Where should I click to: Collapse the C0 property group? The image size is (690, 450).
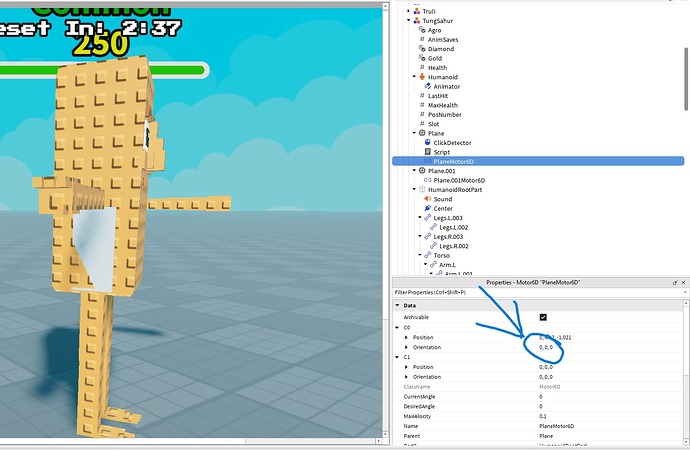(397, 327)
